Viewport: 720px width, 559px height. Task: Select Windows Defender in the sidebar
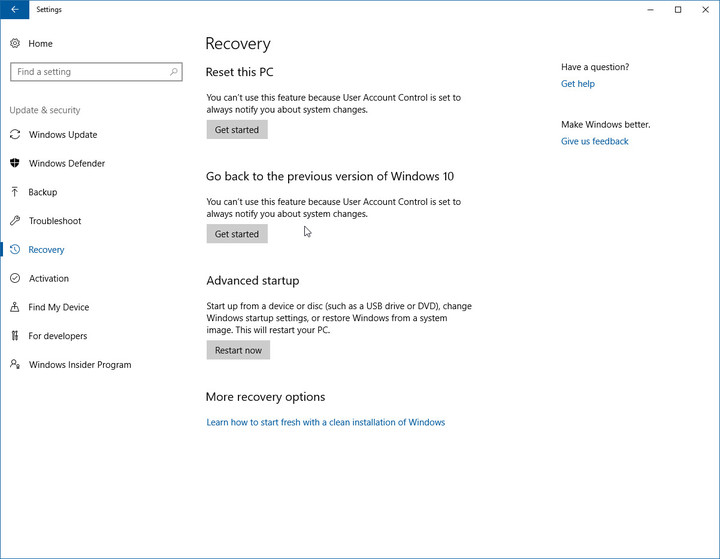coord(67,163)
